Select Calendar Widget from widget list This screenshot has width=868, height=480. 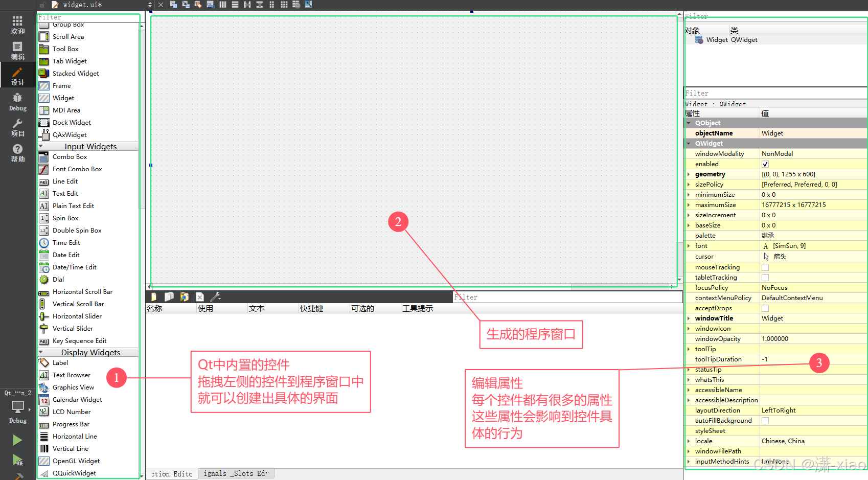click(77, 400)
